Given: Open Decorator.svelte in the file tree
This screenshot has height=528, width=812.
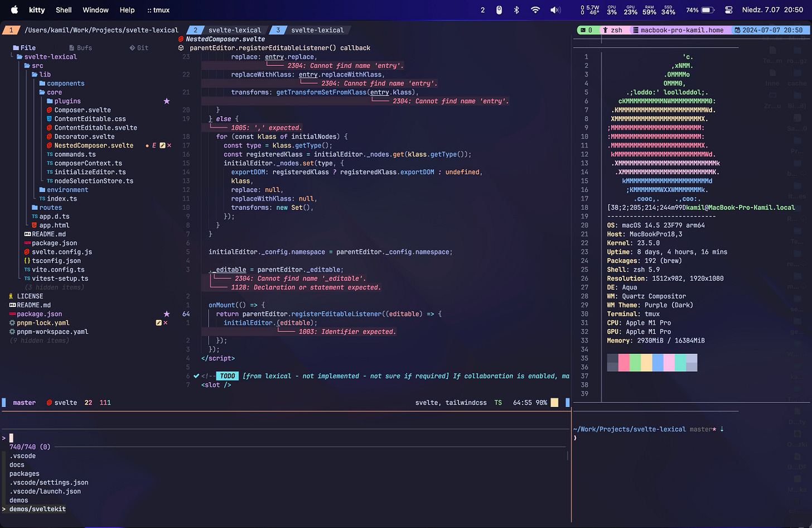Looking at the screenshot, I should click(x=84, y=137).
